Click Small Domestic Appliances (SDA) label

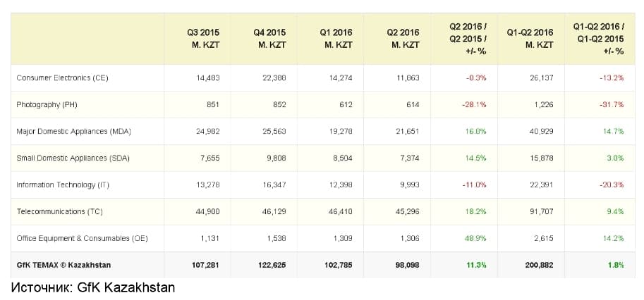(73, 158)
